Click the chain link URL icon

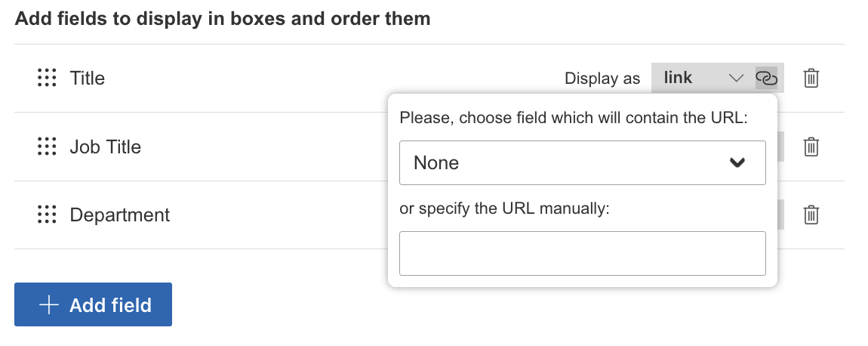click(766, 78)
